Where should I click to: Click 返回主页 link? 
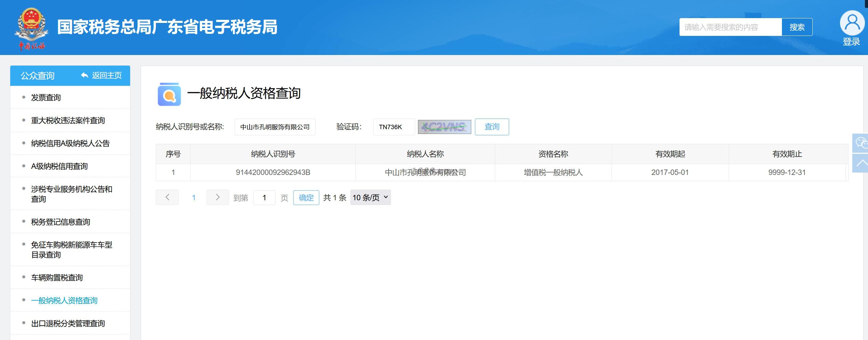tap(107, 76)
